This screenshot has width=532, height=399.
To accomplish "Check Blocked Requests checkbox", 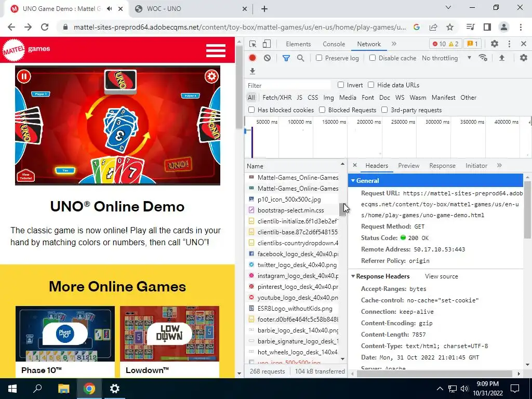I will click(322, 110).
